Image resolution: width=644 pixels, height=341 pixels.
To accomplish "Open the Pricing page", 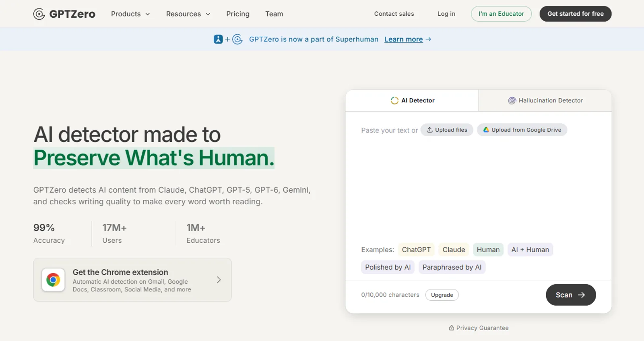I will 238,14.
